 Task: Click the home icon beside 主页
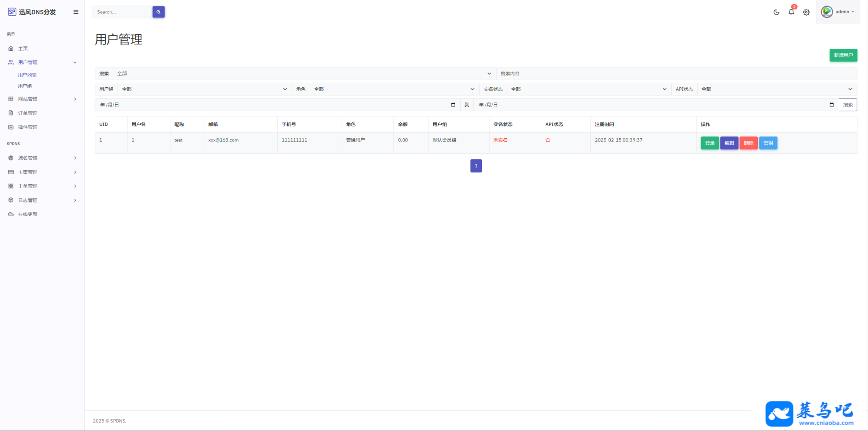tap(11, 48)
